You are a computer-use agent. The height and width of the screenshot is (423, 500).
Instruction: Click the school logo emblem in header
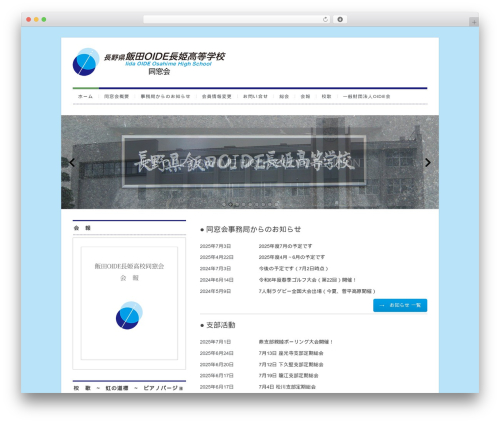[86, 62]
